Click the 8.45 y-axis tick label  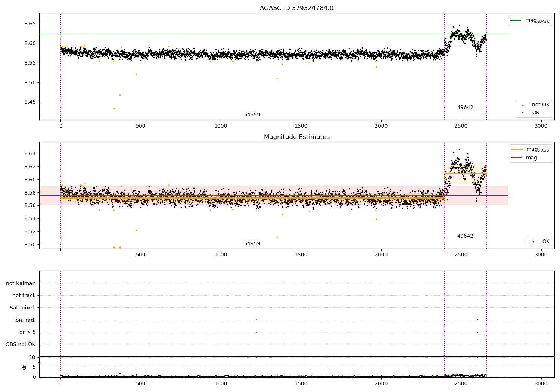coord(30,102)
